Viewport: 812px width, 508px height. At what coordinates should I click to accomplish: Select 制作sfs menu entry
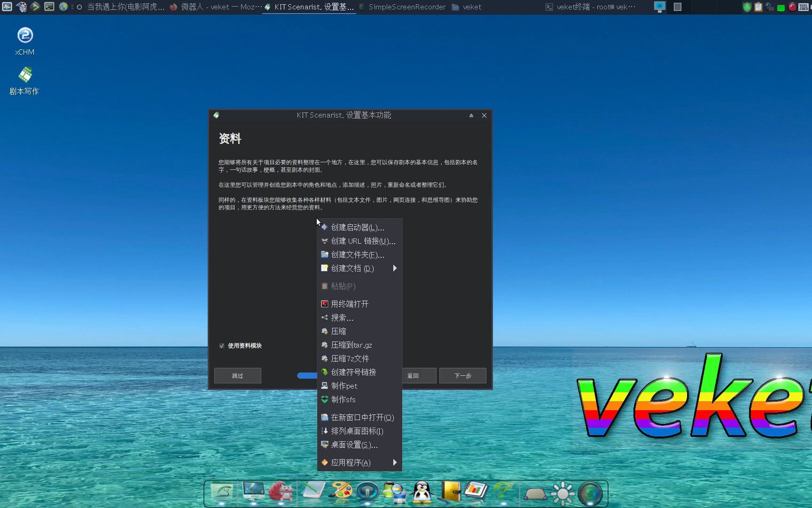tap(360, 399)
